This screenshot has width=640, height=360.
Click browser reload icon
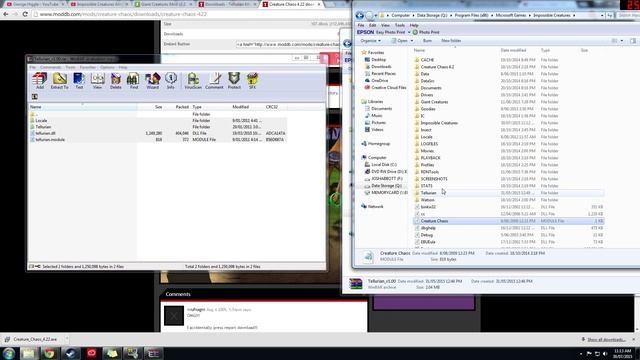[x=25, y=14]
